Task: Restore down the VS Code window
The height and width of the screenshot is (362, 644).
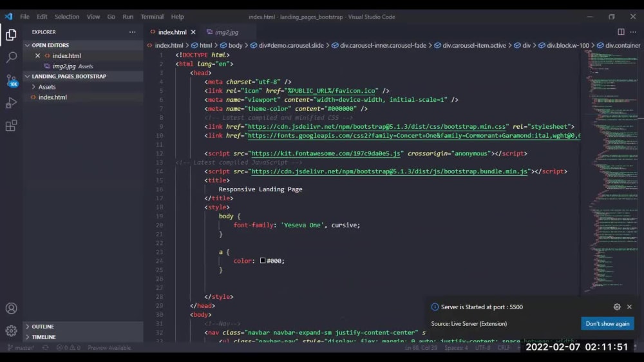Action: (612, 17)
